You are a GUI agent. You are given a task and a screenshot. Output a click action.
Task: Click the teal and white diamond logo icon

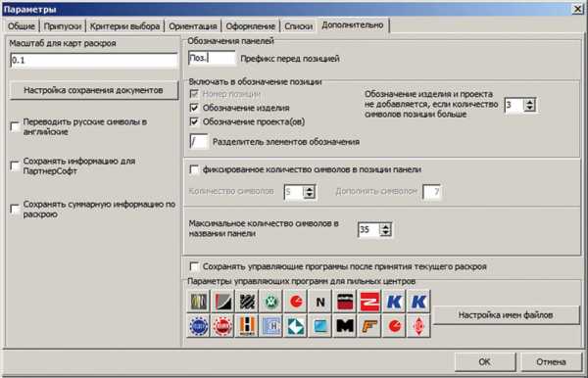(296, 325)
